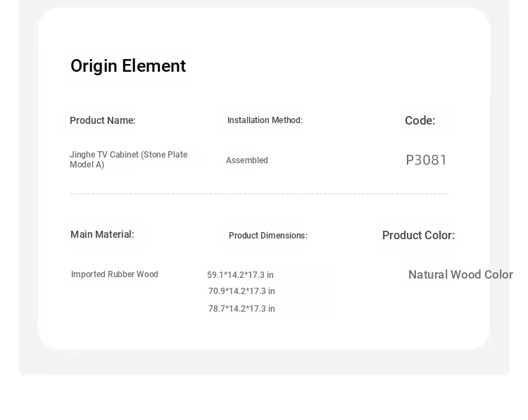The height and width of the screenshot is (420, 528).
Task: Select the Code label
Action: point(420,120)
